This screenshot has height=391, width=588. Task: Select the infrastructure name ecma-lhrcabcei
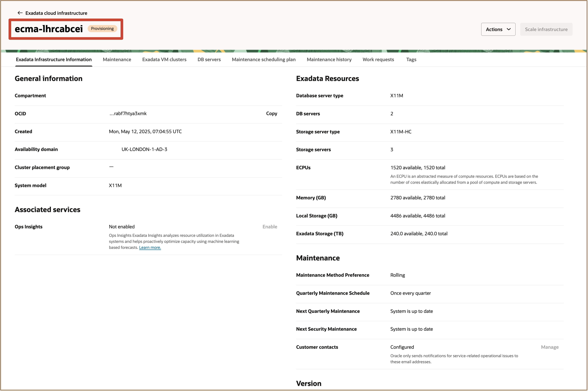point(49,29)
